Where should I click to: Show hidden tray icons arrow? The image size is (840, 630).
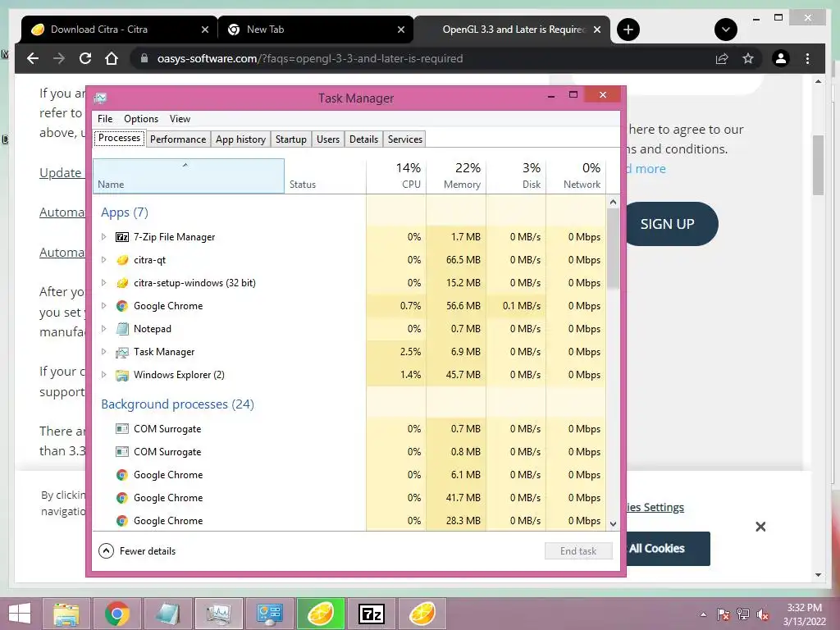coord(703,614)
